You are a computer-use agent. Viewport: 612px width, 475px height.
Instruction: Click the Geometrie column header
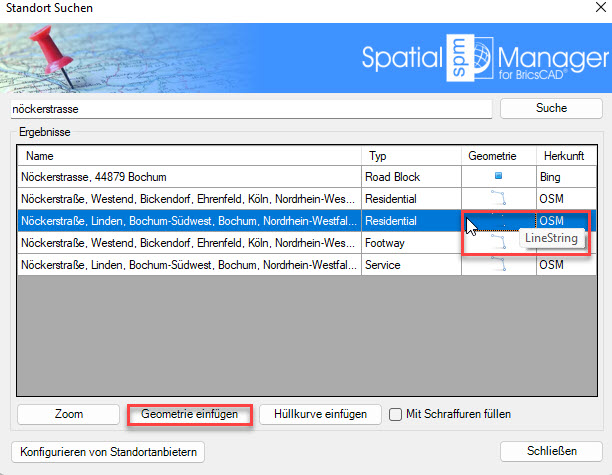tap(491, 156)
